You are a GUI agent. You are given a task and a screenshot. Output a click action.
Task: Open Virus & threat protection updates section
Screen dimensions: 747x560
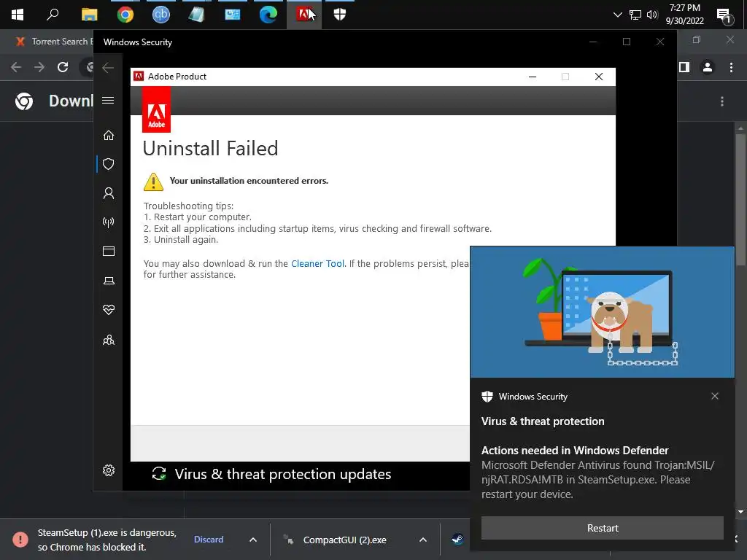coord(282,474)
